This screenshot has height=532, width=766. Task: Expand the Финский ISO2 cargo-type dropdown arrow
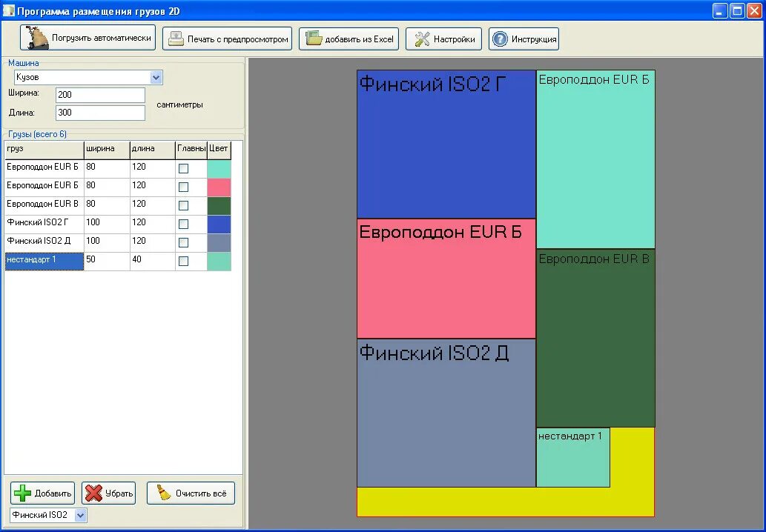(x=81, y=515)
